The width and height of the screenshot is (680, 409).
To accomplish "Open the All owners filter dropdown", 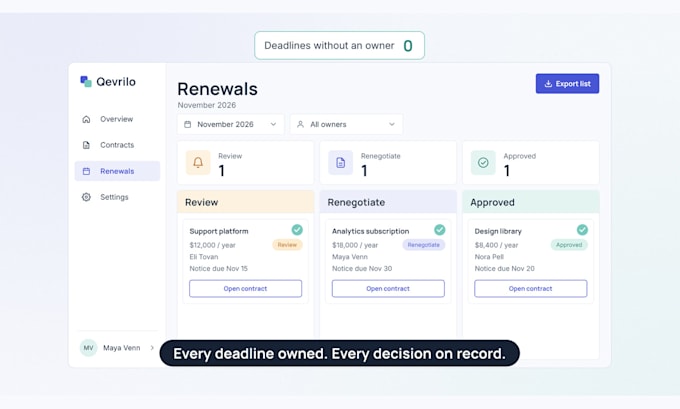I will click(x=347, y=124).
